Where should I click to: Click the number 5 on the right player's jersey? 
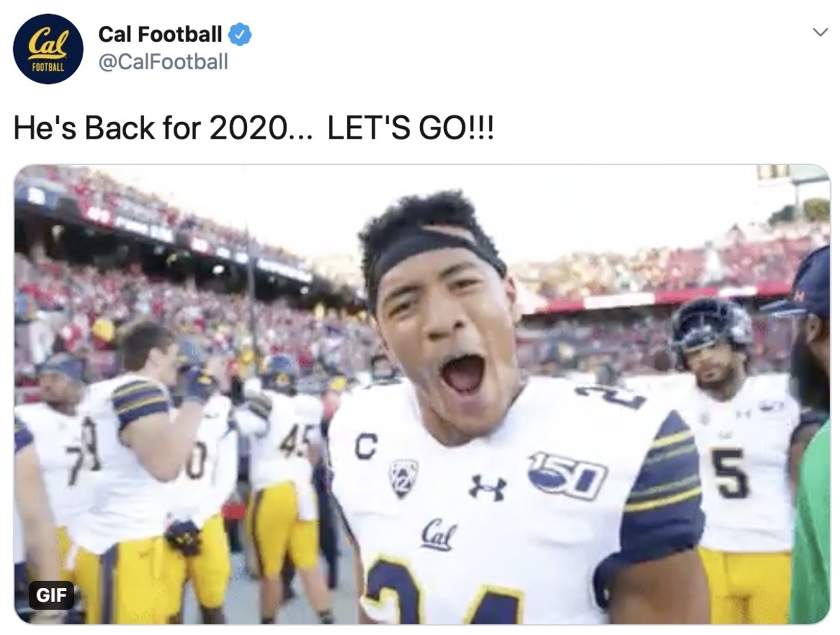[730, 473]
